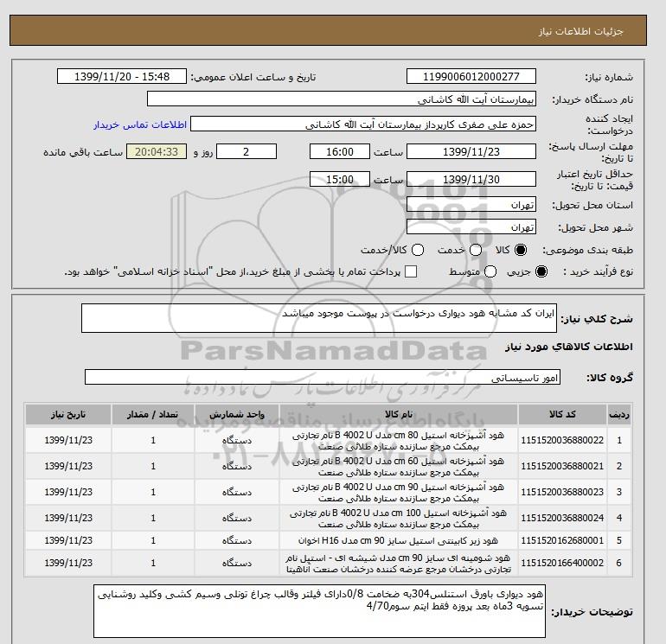Click the price validity date 1399/11/30 field
This screenshot has height=644, width=666.
click(471, 179)
